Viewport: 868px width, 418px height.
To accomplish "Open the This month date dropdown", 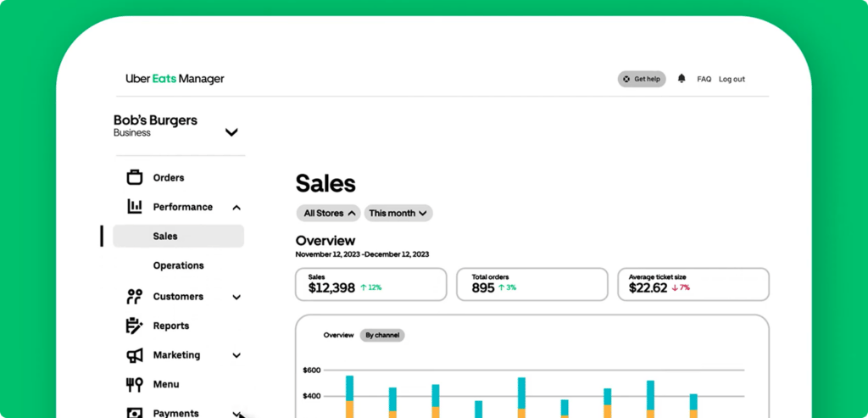I will (398, 213).
